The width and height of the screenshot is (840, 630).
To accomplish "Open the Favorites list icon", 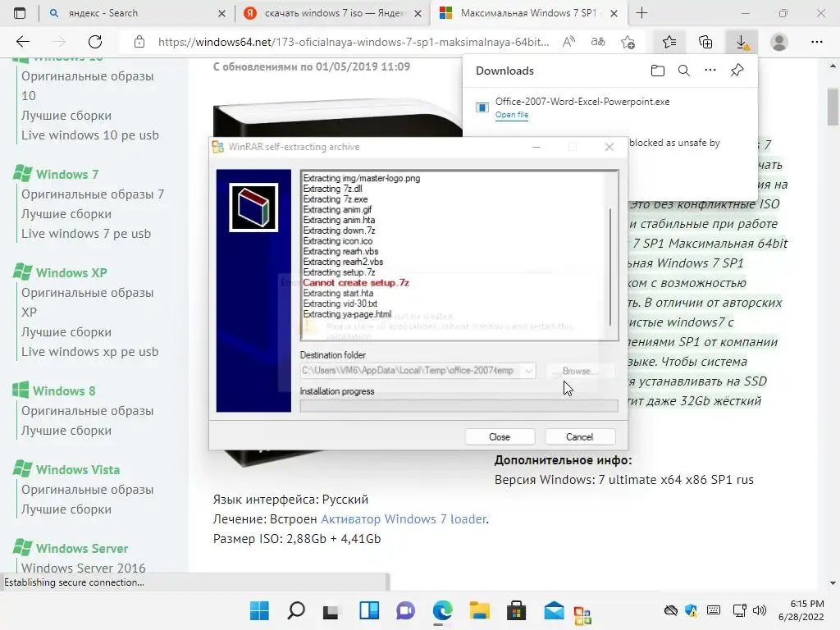I will click(669, 42).
